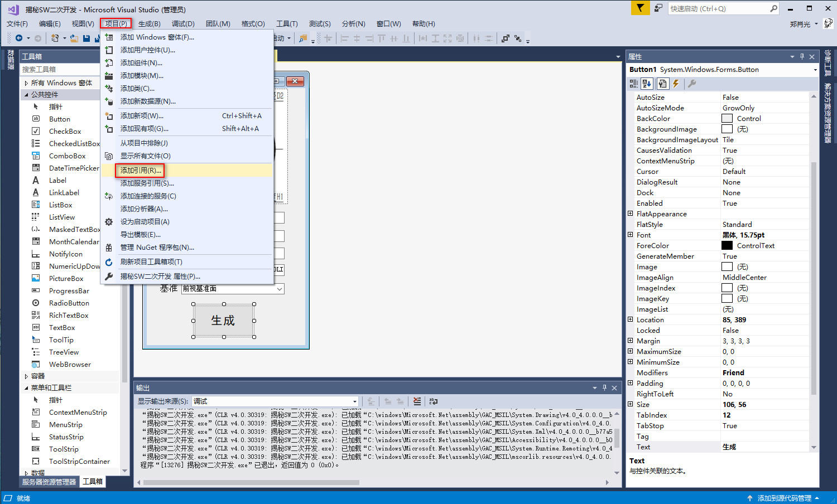Expand 所有 Windows 窗体 toolbox group

pyautogui.click(x=26, y=83)
